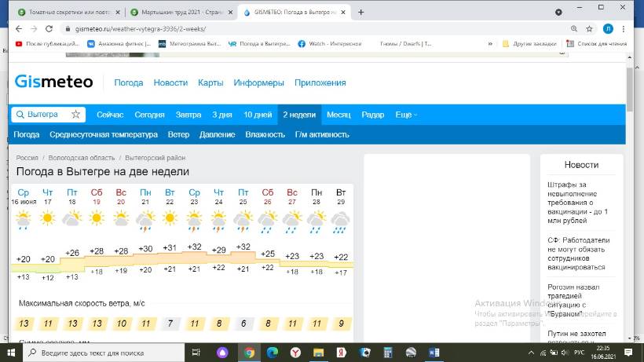Open the notification center icon
Viewport: 644px width, 362px height.
pyautogui.click(x=628, y=353)
